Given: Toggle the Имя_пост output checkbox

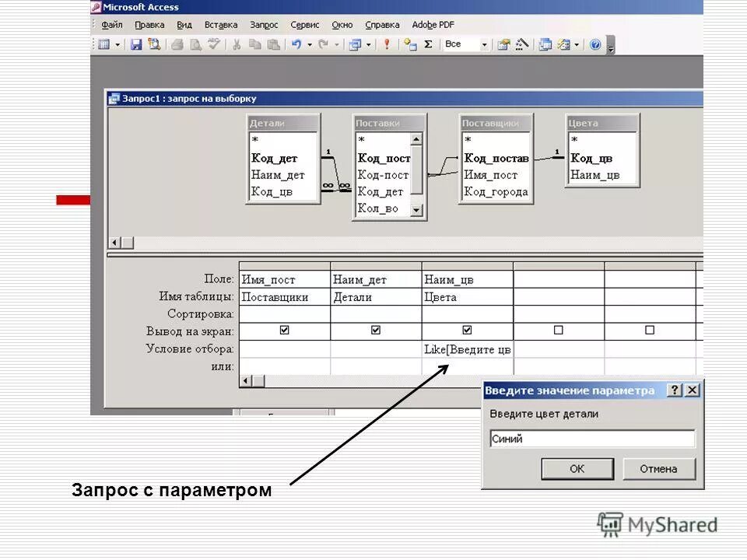Looking at the screenshot, I should point(284,330).
